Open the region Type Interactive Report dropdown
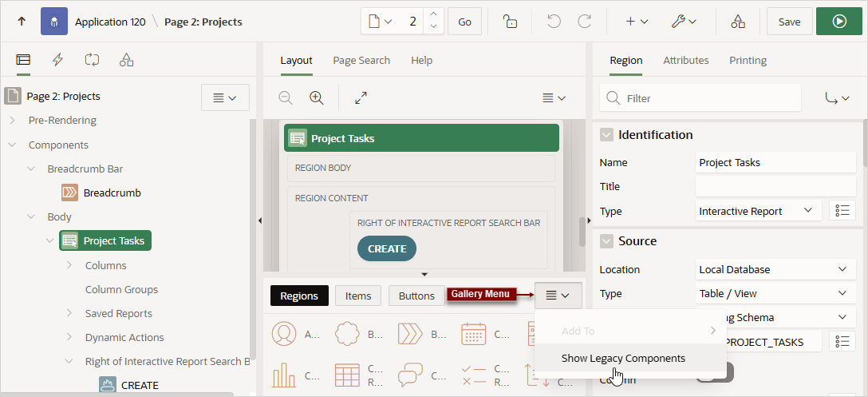 [756, 211]
